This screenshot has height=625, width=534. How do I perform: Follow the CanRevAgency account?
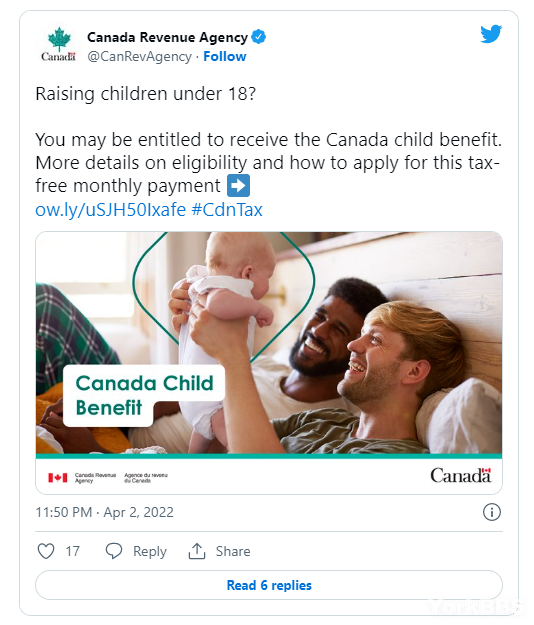[225, 57]
